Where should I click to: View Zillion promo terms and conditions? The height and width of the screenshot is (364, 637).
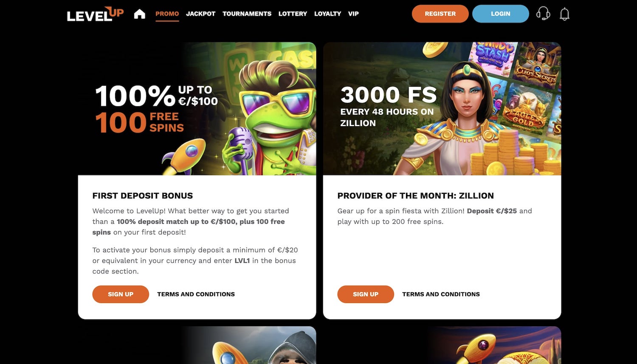(441, 294)
